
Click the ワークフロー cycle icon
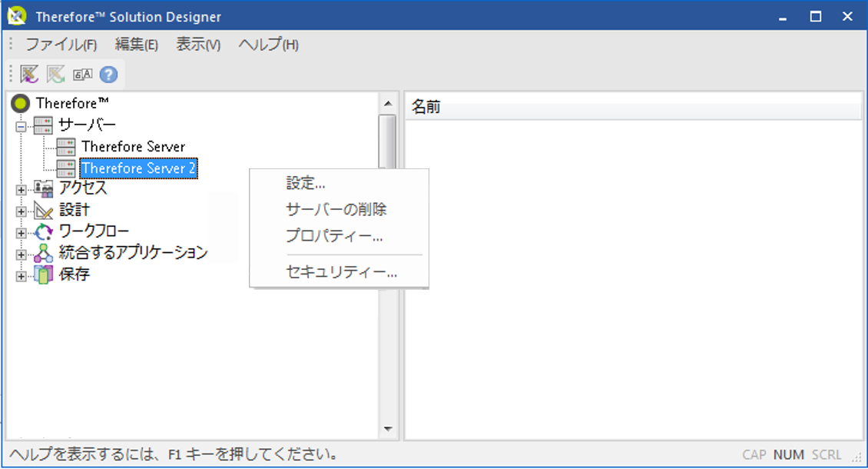tap(43, 231)
